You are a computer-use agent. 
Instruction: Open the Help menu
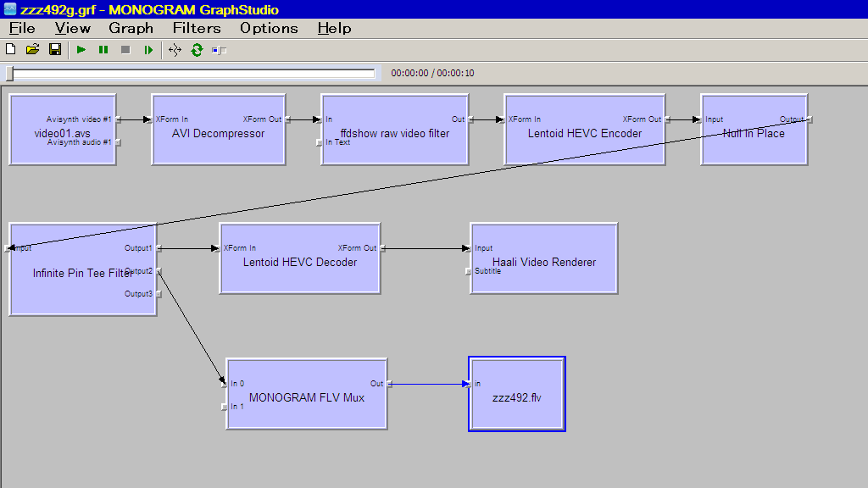point(334,28)
